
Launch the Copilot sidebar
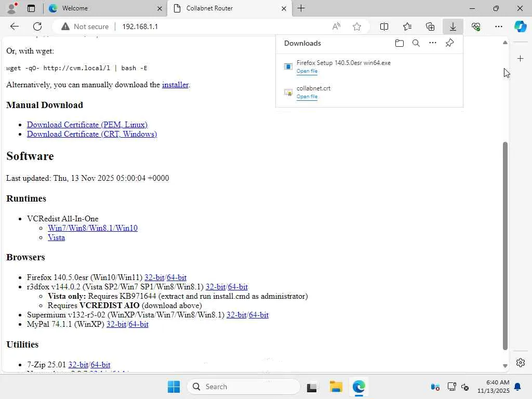520,26
